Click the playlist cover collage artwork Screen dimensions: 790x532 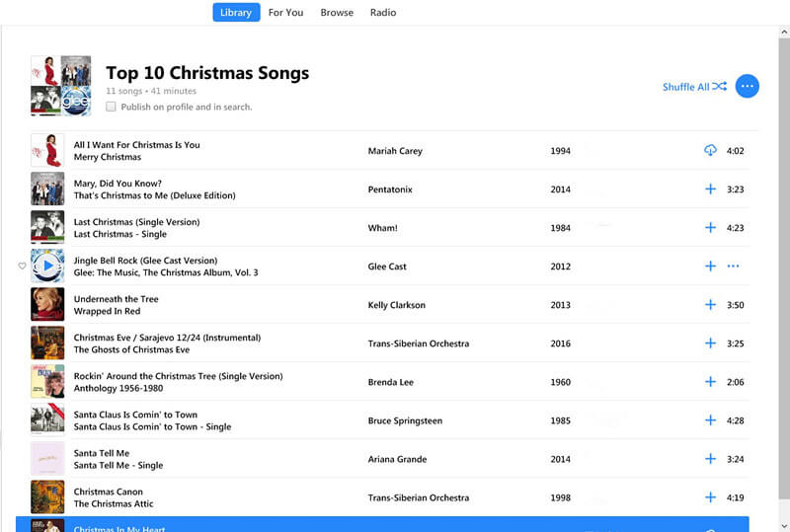tap(61, 86)
